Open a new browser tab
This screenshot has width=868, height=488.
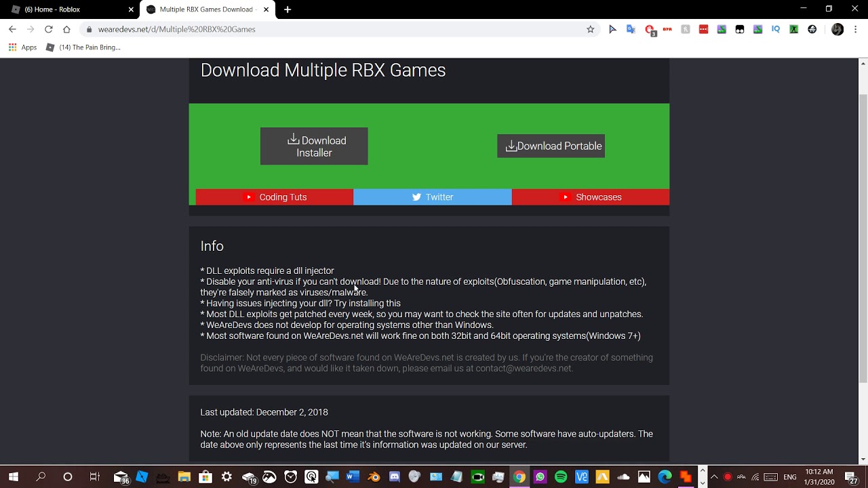(288, 9)
